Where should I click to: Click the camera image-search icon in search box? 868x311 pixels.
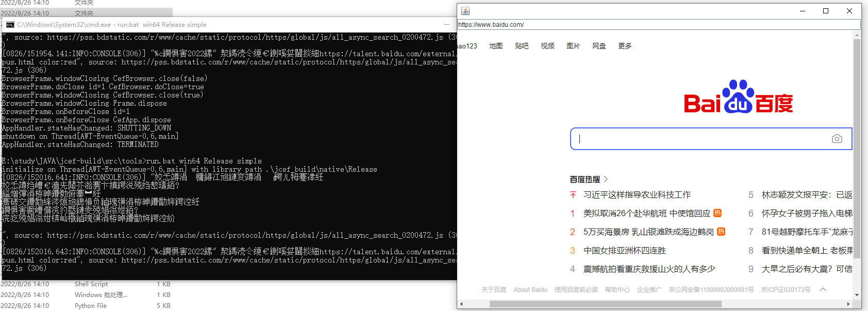(x=837, y=139)
